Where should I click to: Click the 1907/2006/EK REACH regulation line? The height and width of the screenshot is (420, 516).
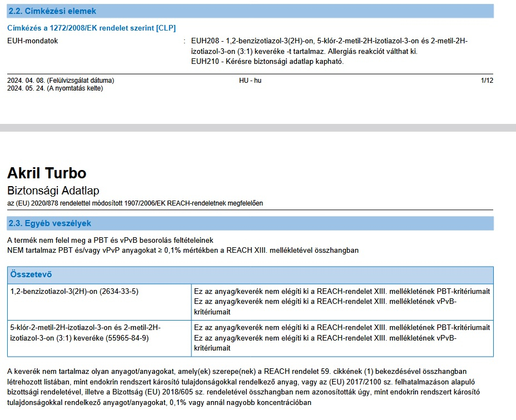click(135, 203)
